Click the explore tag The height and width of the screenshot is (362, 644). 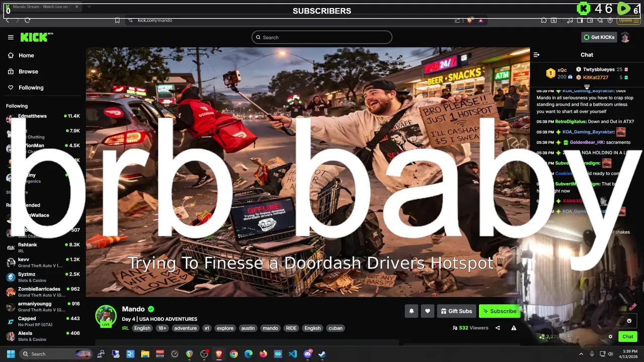point(225,328)
